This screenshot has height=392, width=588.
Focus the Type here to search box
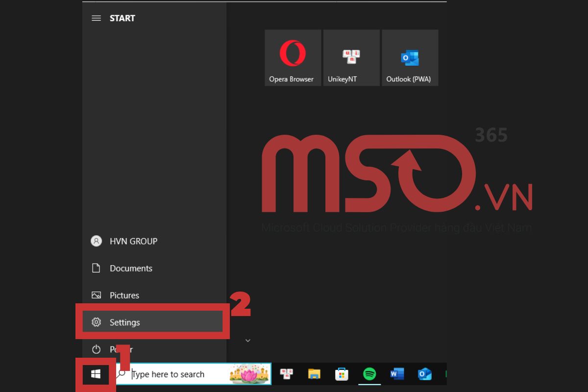tap(194, 374)
